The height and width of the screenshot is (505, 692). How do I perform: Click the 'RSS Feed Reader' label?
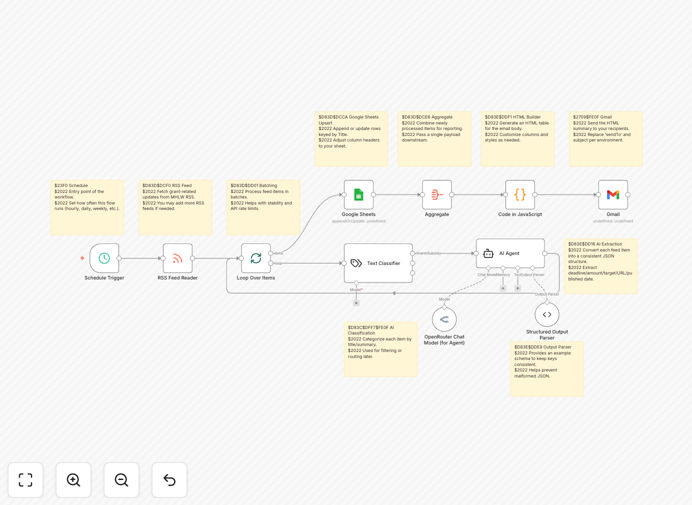177,278
